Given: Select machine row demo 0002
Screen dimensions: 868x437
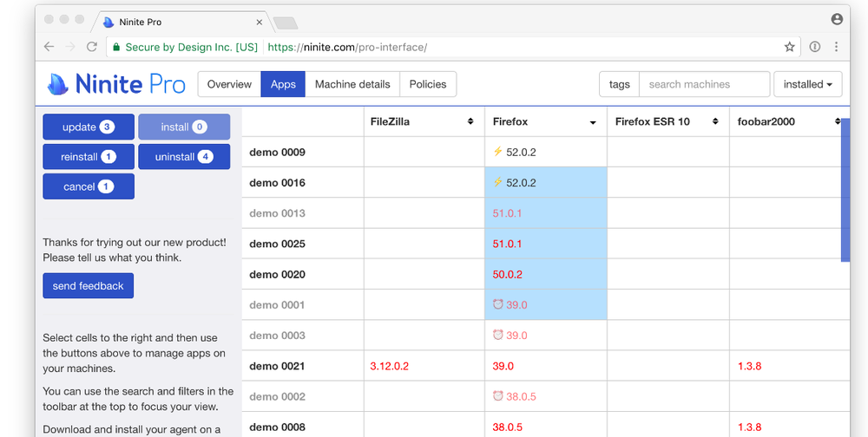Looking at the screenshot, I should pyautogui.click(x=302, y=396).
